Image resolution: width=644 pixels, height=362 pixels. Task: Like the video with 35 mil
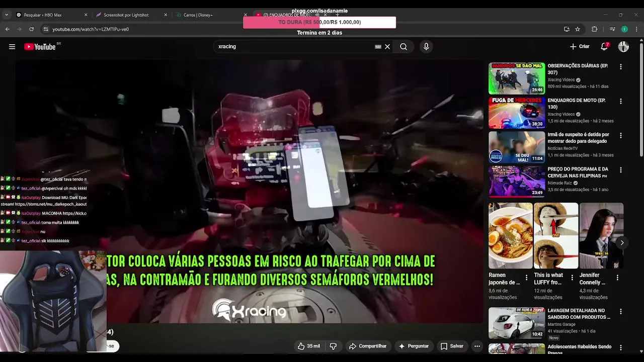(x=308, y=346)
